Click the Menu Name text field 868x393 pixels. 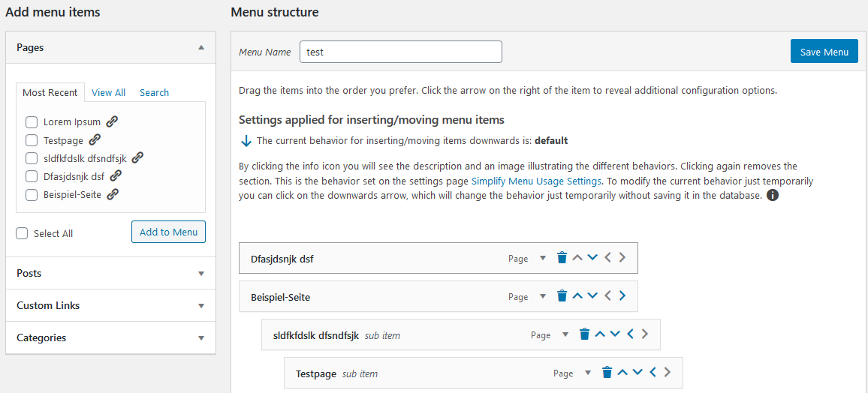click(400, 52)
